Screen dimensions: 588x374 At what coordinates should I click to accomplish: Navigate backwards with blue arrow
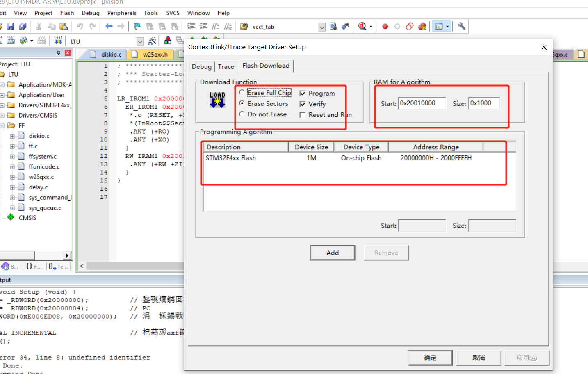(x=109, y=27)
